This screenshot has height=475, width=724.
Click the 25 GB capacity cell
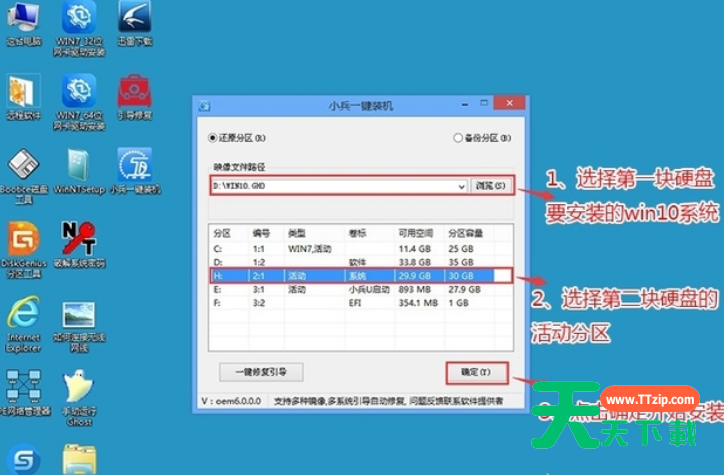coord(461,249)
